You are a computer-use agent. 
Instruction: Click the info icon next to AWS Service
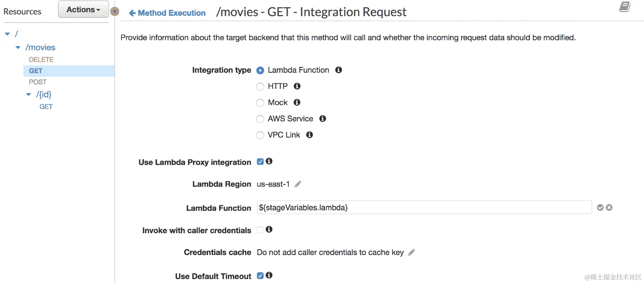point(323,119)
